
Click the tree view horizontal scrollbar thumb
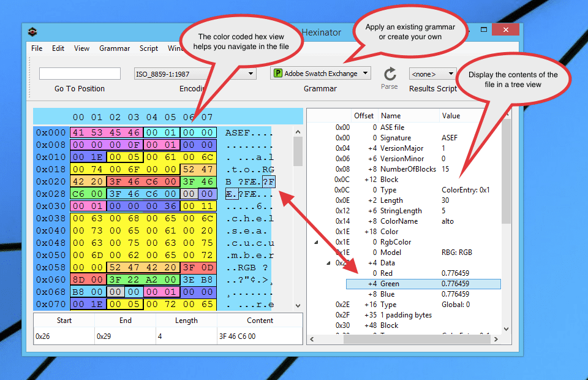417,339
